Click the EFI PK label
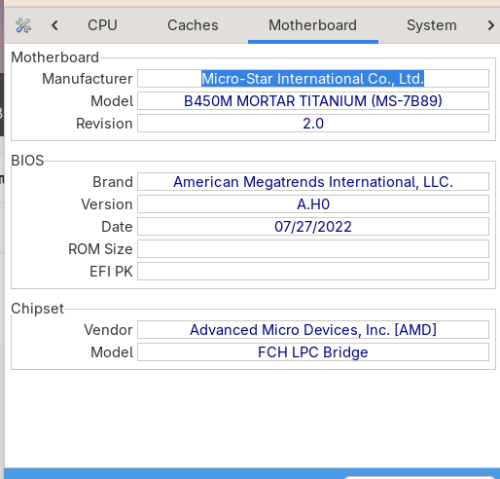 point(111,271)
